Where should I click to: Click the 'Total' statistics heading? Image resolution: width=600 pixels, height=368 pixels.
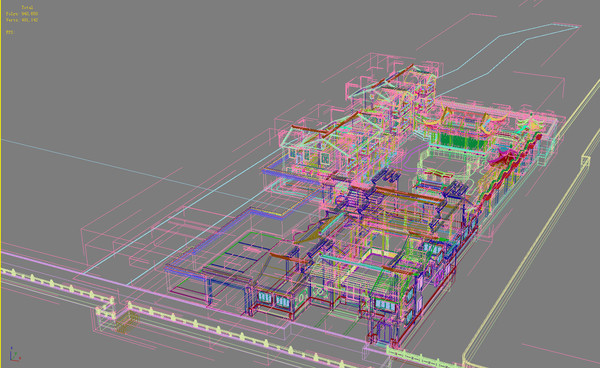(27, 7)
